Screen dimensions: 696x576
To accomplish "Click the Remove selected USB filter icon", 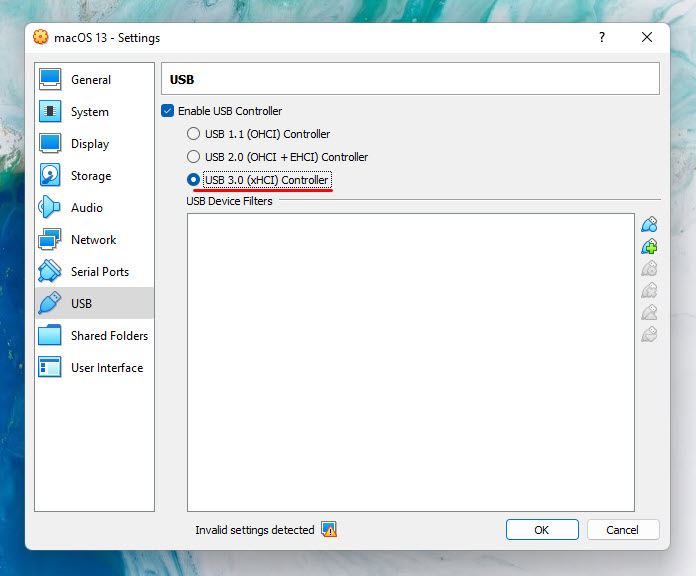I will coord(649,290).
